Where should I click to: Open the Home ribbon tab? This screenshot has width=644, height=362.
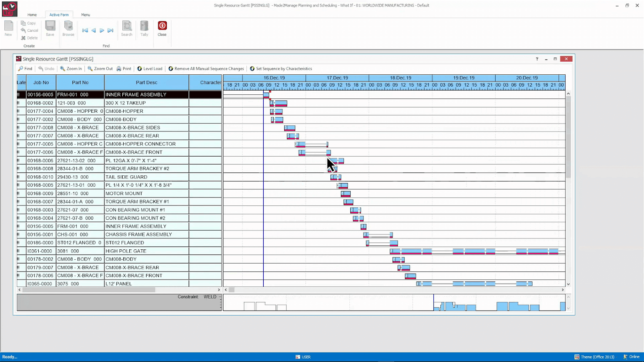[32, 15]
